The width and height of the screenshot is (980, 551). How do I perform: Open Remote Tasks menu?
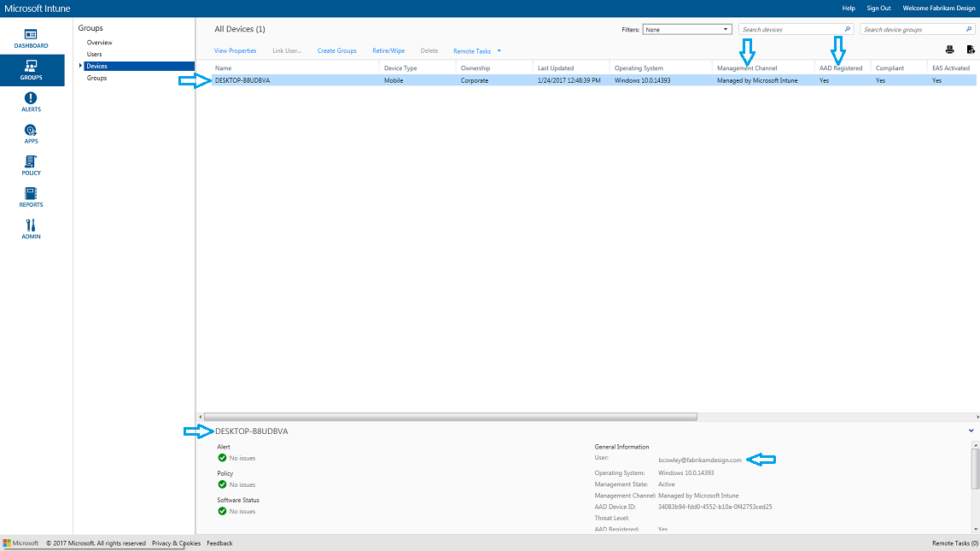[x=472, y=50]
